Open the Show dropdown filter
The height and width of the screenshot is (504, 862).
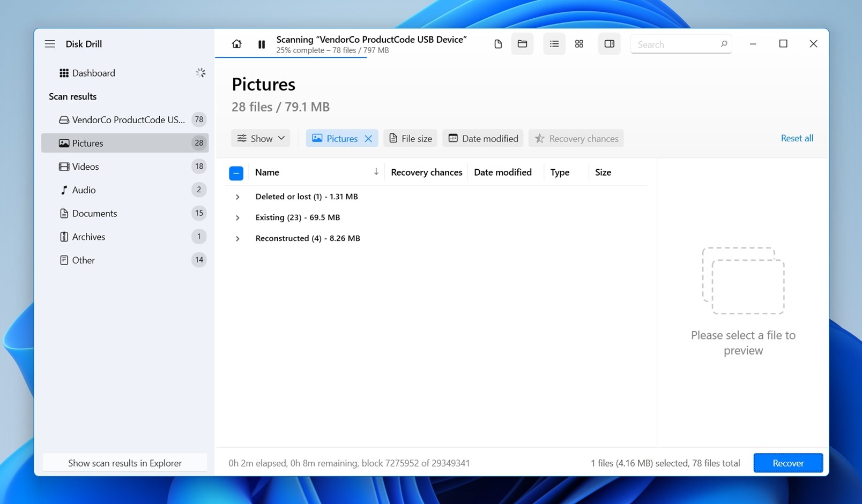pyautogui.click(x=261, y=138)
